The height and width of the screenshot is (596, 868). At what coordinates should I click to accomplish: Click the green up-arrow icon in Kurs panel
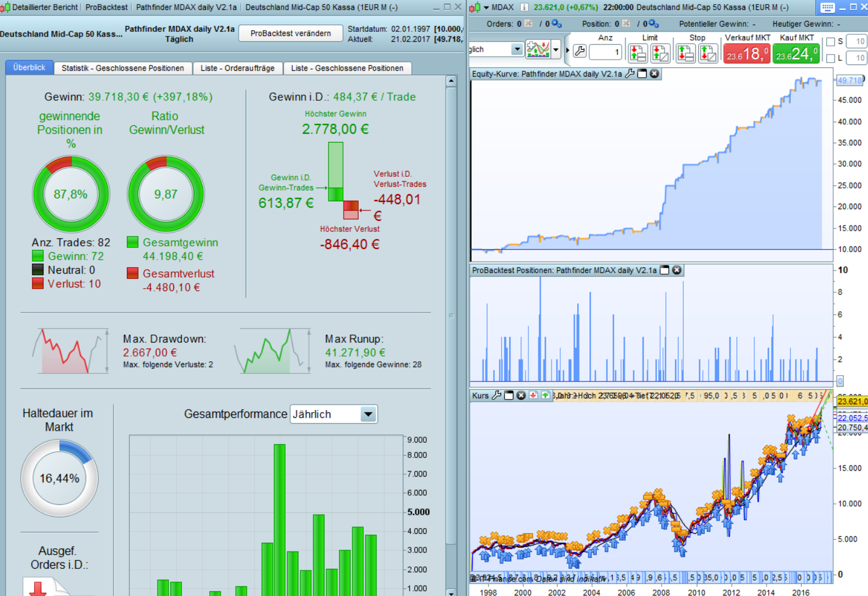[545, 395]
